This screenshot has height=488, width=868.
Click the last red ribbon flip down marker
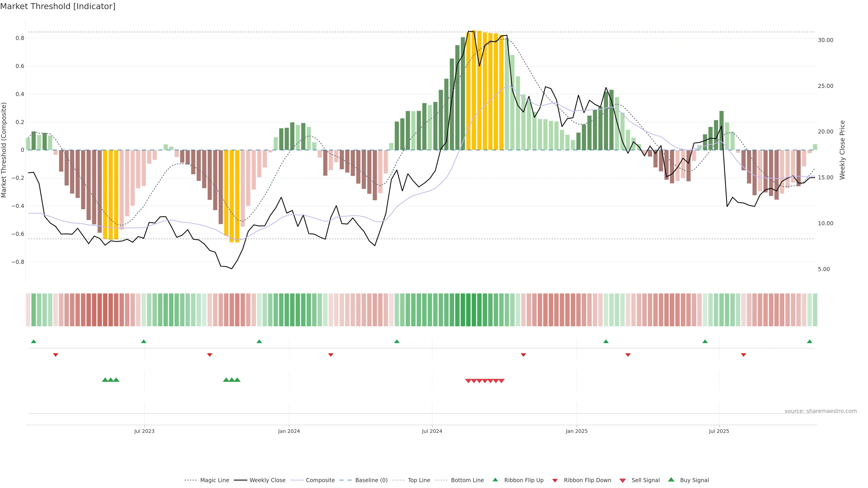743,355
